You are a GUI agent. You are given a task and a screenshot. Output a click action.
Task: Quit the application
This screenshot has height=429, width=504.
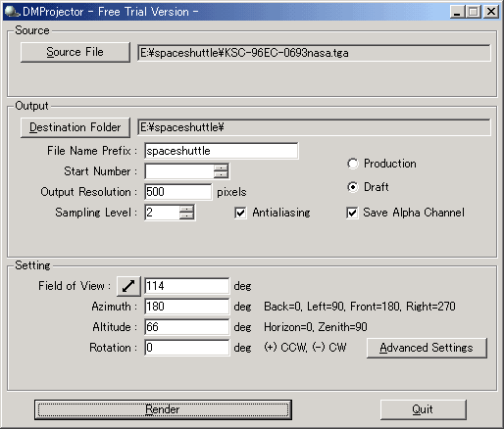423,409
